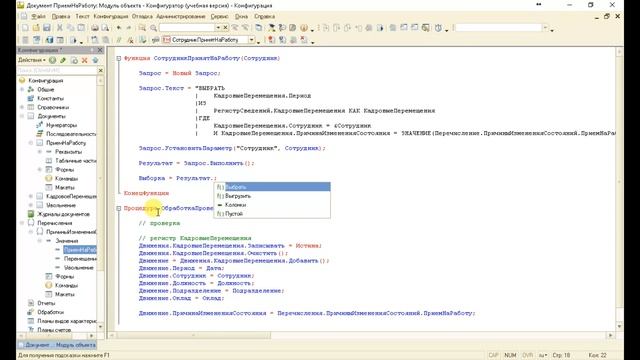
Task: Clear the configuration tree search field
Action: pos(100,71)
